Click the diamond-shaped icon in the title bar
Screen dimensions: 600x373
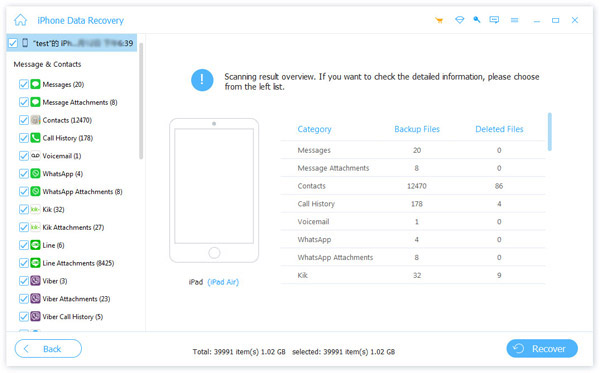point(459,20)
